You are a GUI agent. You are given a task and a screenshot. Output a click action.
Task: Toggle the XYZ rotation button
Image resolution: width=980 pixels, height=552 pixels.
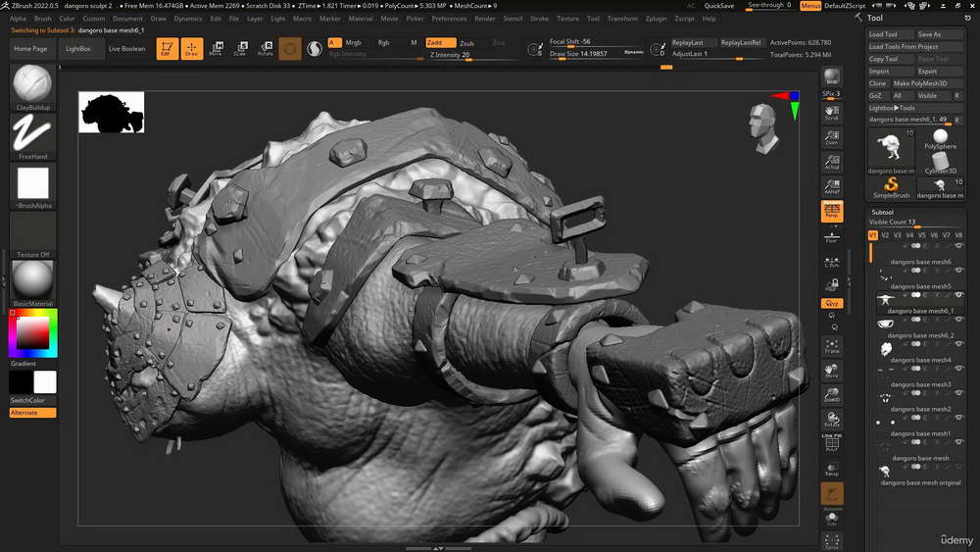832,303
